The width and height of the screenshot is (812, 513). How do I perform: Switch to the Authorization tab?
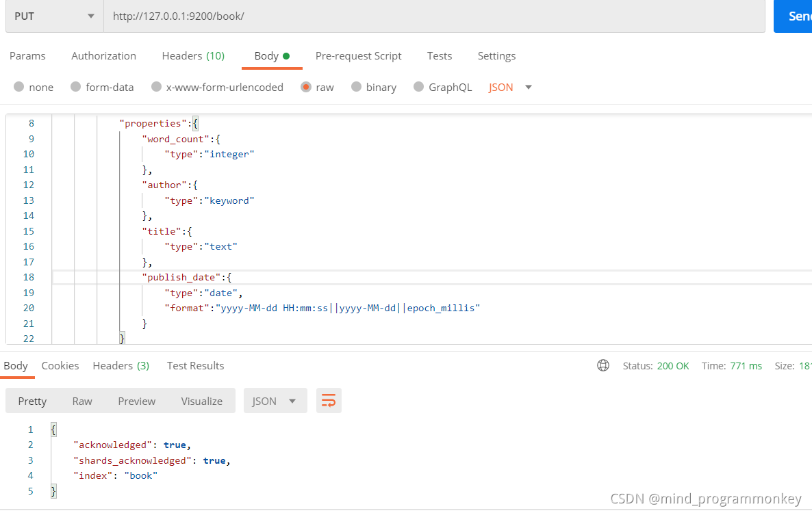click(103, 56)
